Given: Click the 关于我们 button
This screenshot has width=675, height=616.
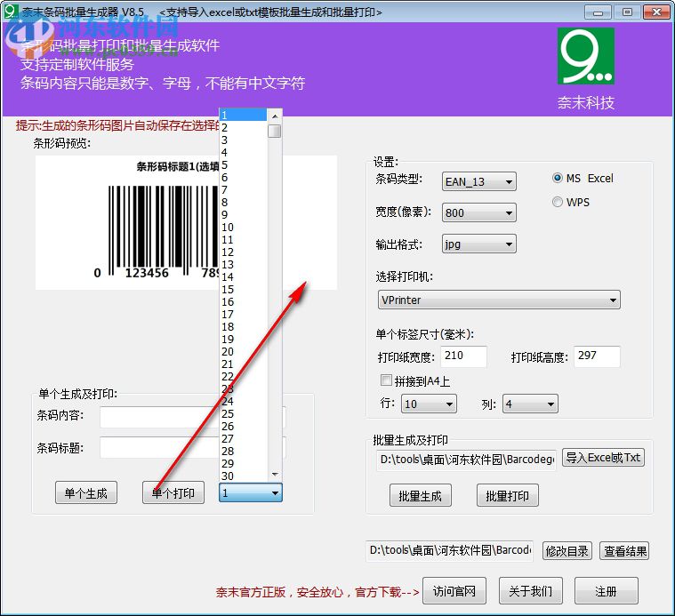Looking at the screenshot, I should (531, 591).
